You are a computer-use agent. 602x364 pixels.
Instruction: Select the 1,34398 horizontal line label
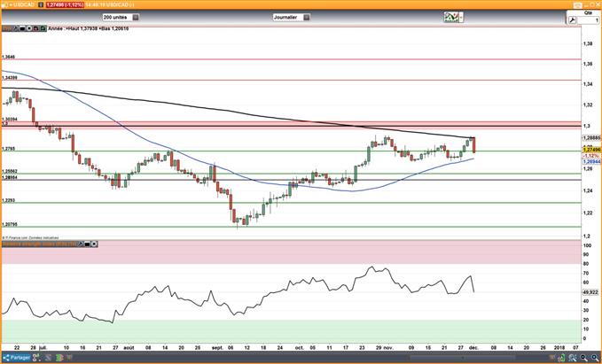(10, 77)
